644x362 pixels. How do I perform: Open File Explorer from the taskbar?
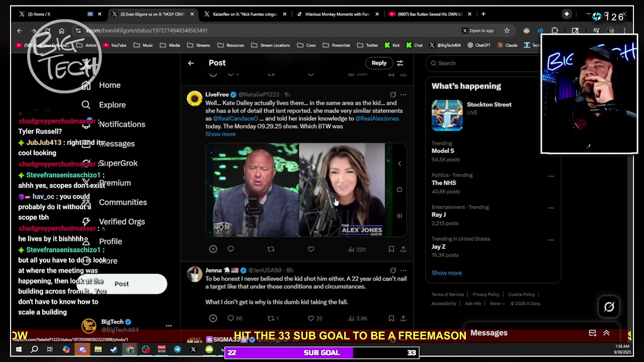(x=98, y=349)
